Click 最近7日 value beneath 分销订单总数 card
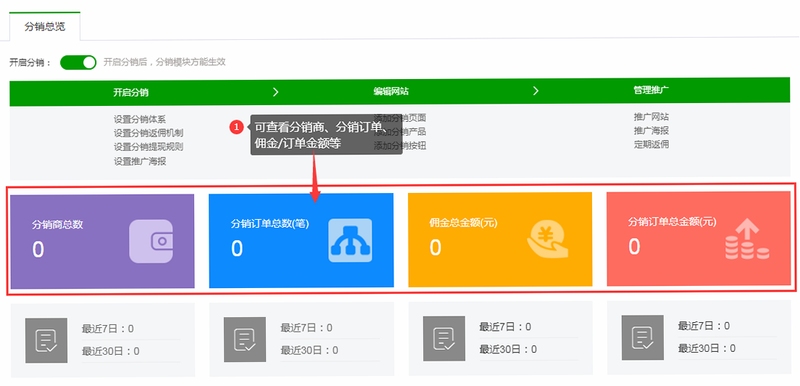800x386 pixels. [306, 328]
